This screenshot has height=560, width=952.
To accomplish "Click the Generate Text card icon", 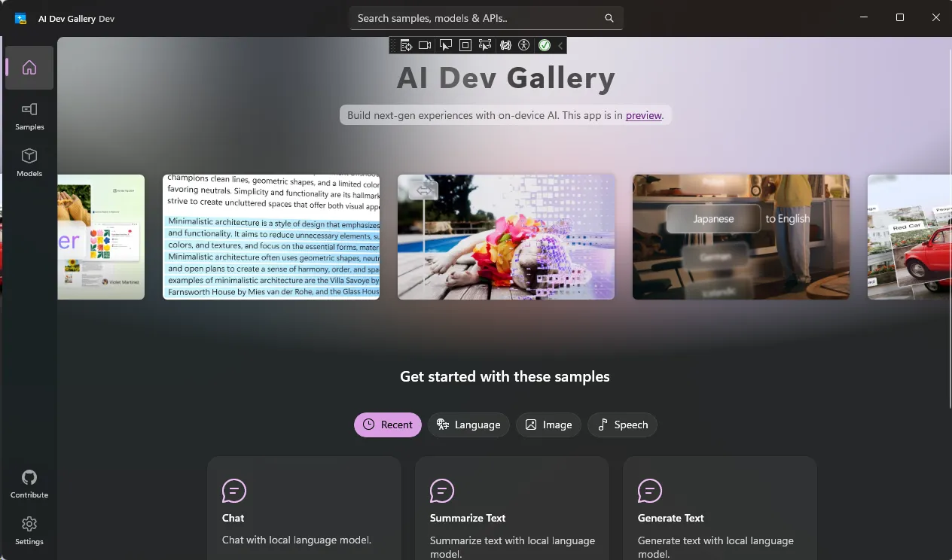I will tap(650, 491).
